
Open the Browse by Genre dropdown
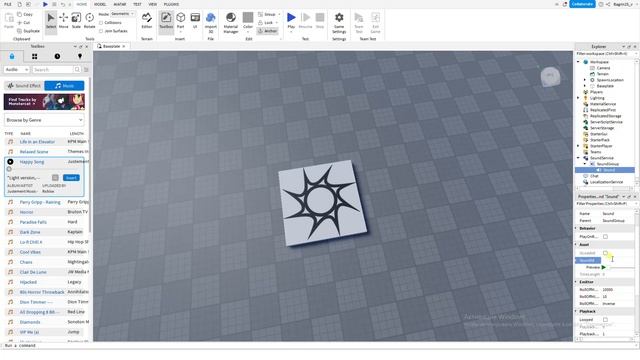pos(44,120)
